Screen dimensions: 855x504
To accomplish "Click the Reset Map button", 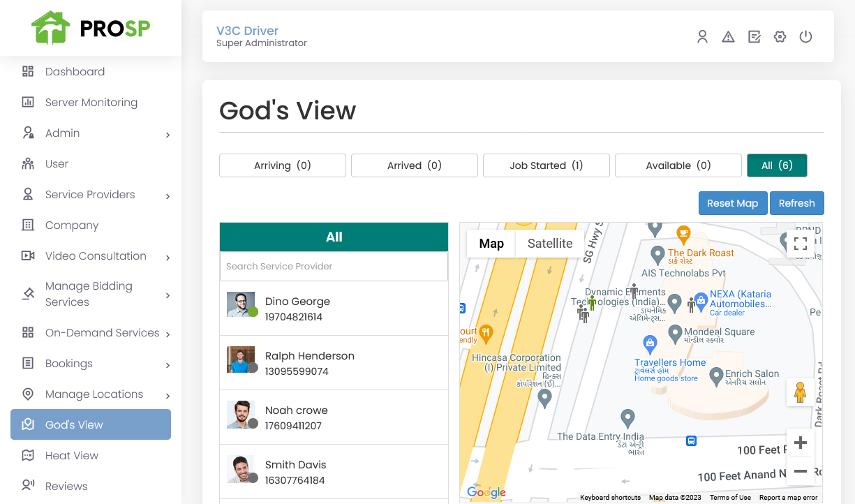I will tap(733, 203).
